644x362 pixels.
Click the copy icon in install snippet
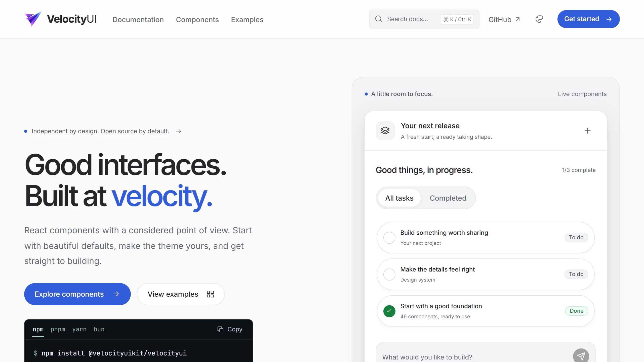coord(220,329)
